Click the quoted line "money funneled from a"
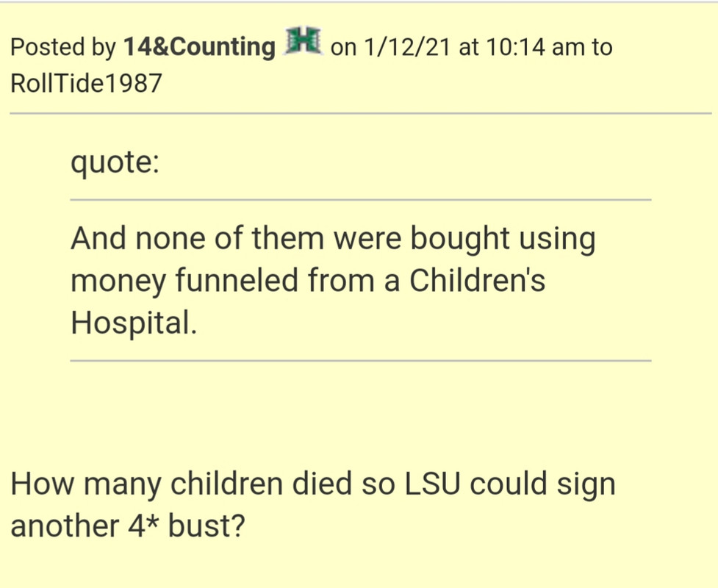 [235, 281]
